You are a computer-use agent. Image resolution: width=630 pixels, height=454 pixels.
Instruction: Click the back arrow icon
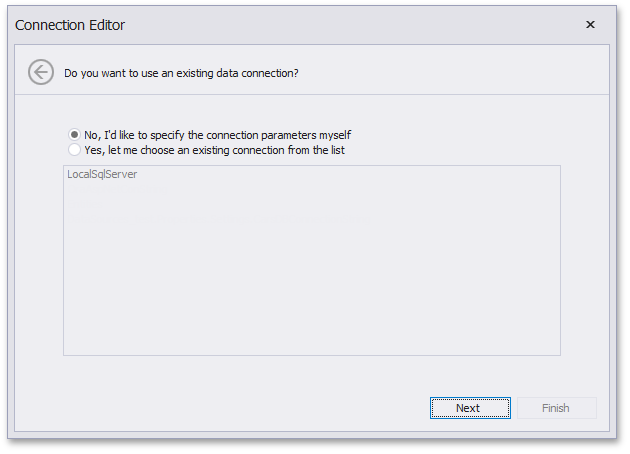(x=41, y=72)
